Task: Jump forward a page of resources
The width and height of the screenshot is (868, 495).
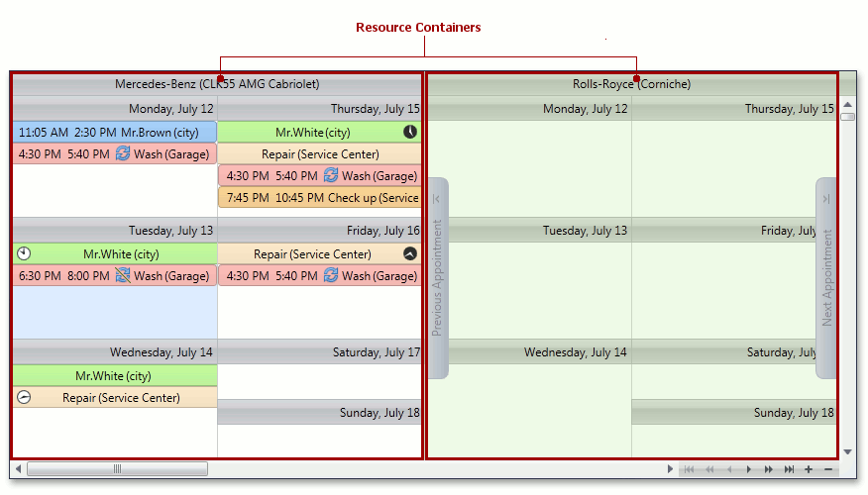Action: (x=768, y=469)
